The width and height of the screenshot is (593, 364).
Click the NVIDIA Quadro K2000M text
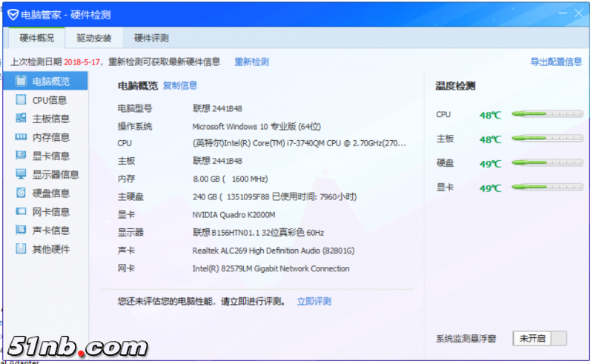tap(233, 215)
